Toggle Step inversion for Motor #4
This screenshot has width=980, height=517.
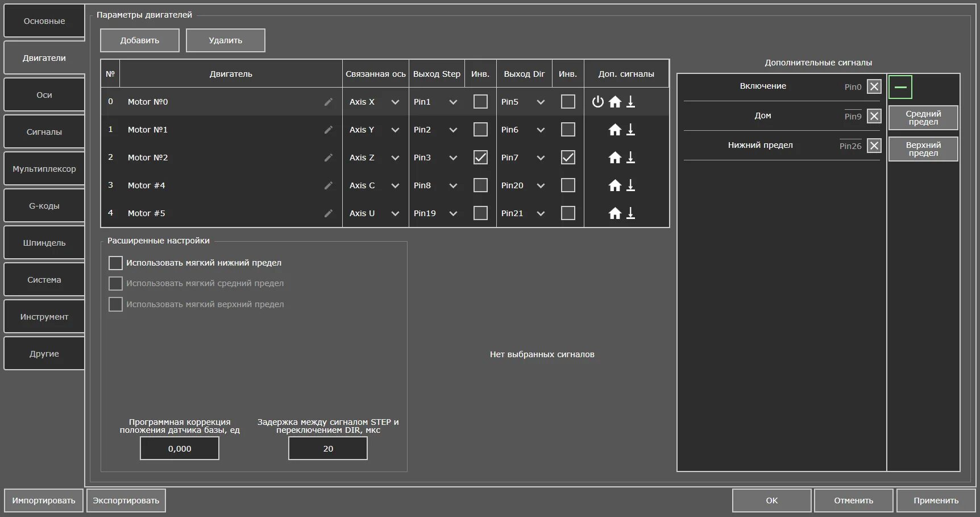tap(480, 185)
